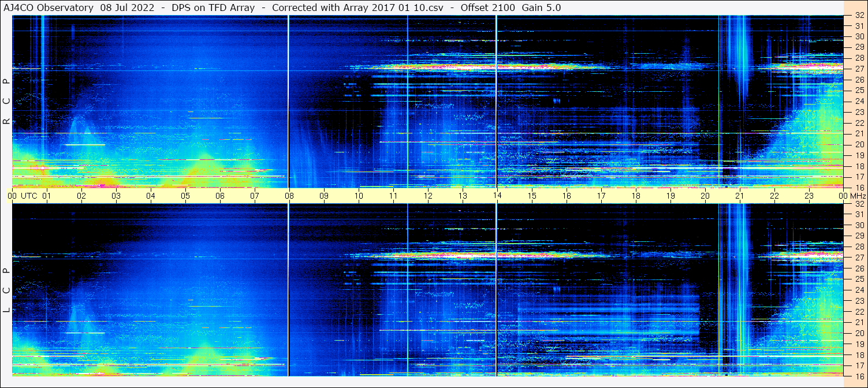The width and height of the screenshot is (868, 388).
Task: Select hour 05 on the UTC time axis
Action: [185, 196]
